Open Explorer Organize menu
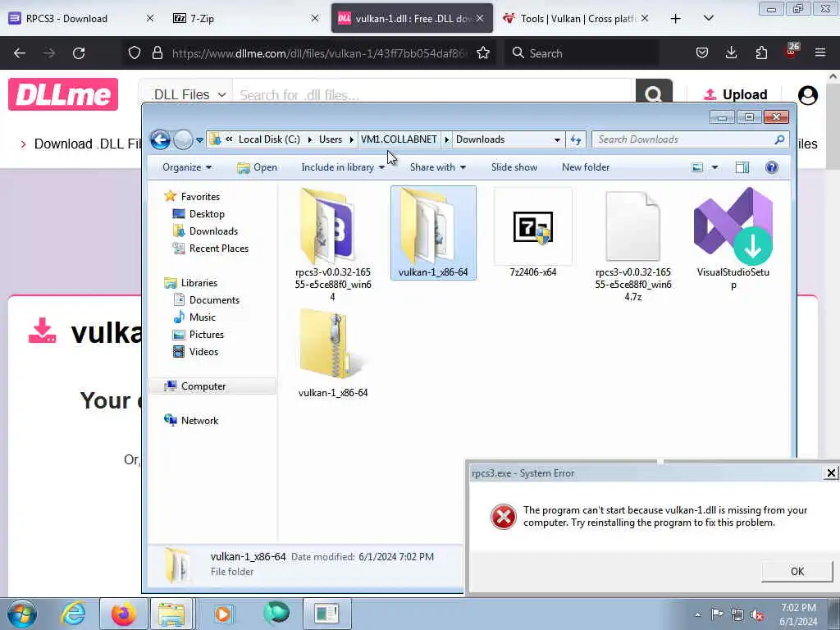 coord(187,167)
